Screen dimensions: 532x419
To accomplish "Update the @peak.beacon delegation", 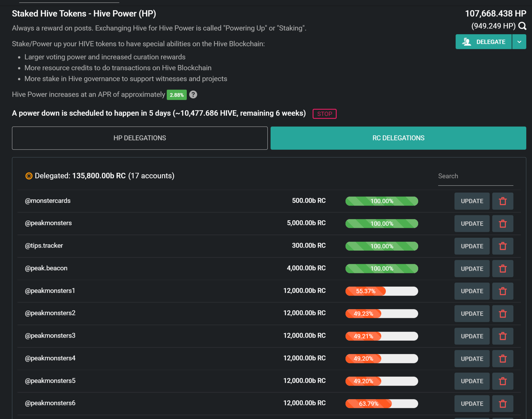I will 472,269.
